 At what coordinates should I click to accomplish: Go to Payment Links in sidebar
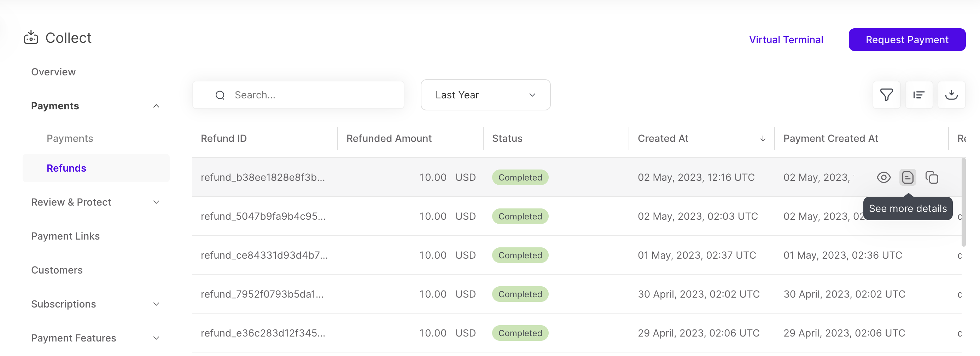[65, 236]
